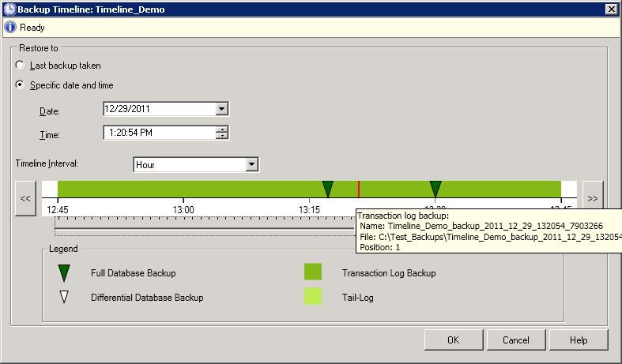Click the Backup Timeline clock icon in title bar
Image resolution: width=622 pixels, height=364 pixels.
[x=9, y=9]
